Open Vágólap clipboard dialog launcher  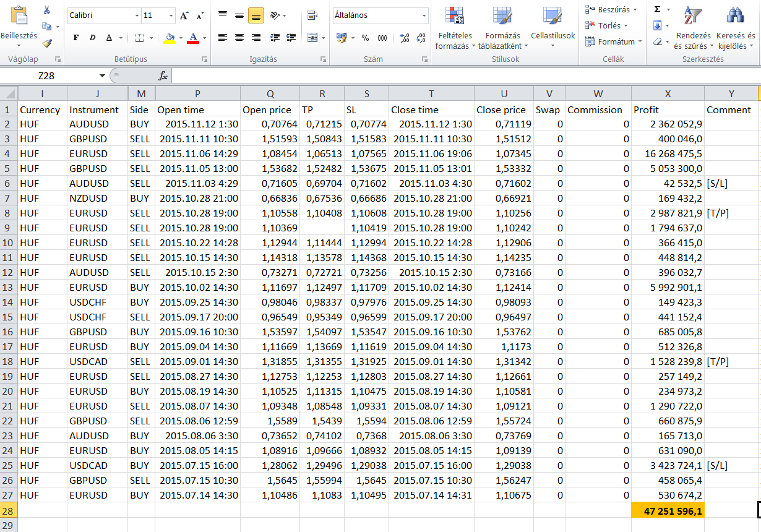58,59
